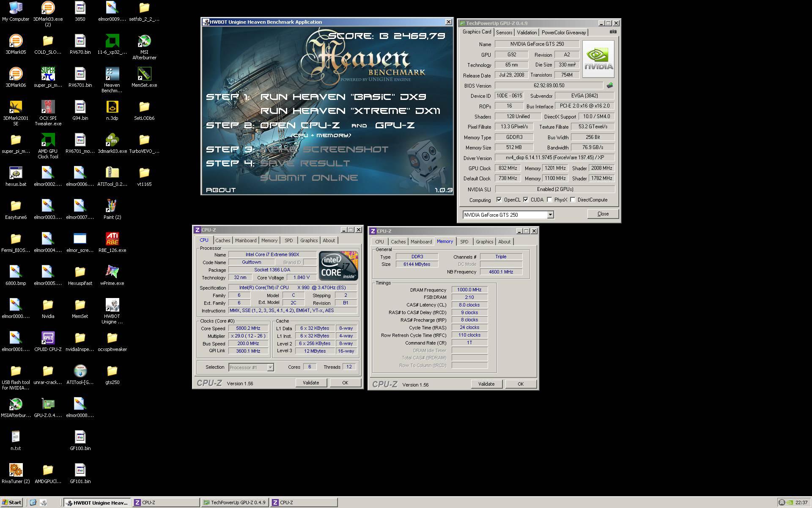Open the wPrime.exe desktop icon
Screen dimensions: 812x508
point(112,275)
